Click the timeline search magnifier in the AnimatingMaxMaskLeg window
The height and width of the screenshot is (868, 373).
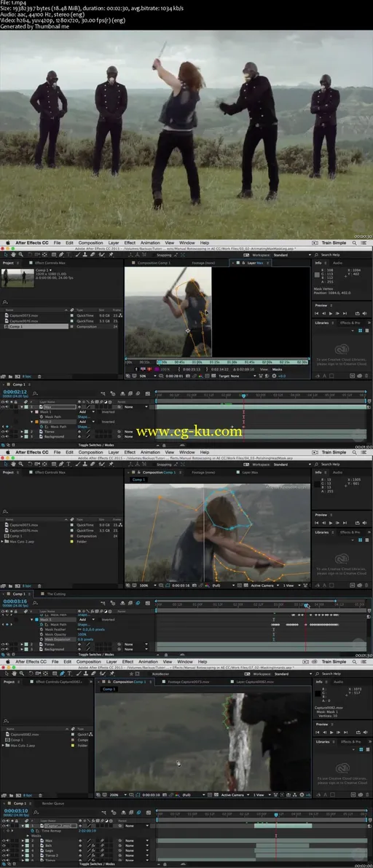pyautogui.click(x=35, y=392)
